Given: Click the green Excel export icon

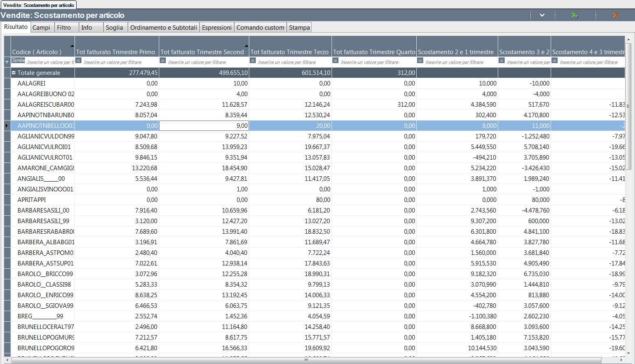Looking at the screenshot, I should coord(574,15).
